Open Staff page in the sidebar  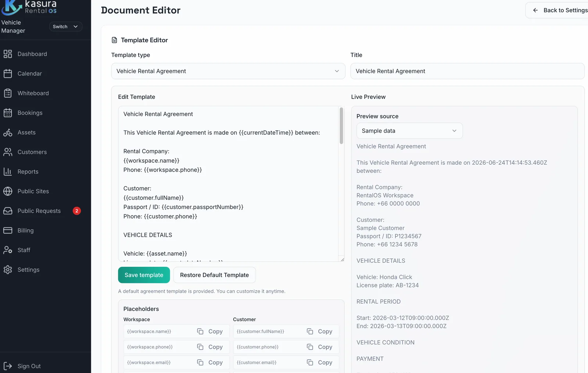[x=24, y=250]
